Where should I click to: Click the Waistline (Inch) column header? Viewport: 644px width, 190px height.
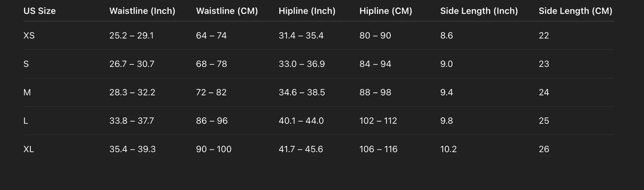[142, 11]
